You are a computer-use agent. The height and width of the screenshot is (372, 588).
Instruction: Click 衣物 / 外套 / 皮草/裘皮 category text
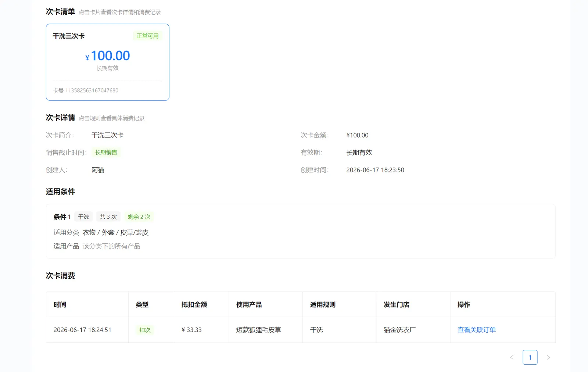116,232
